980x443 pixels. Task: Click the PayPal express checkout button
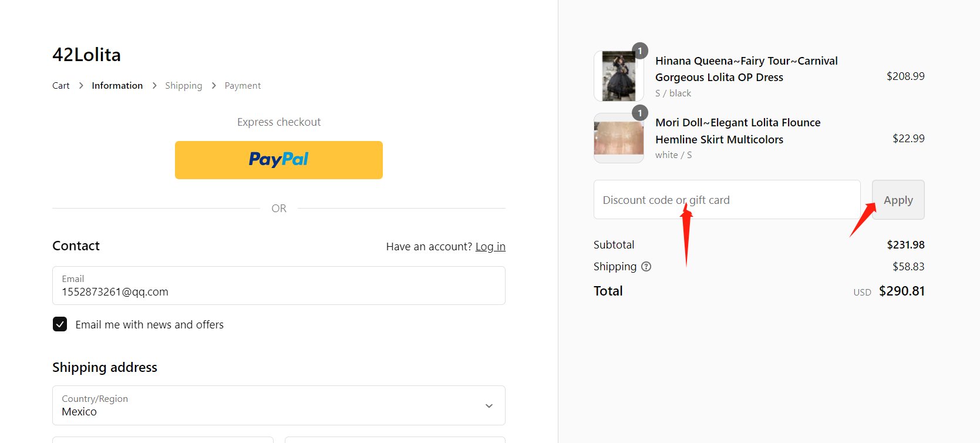[279, 160]
